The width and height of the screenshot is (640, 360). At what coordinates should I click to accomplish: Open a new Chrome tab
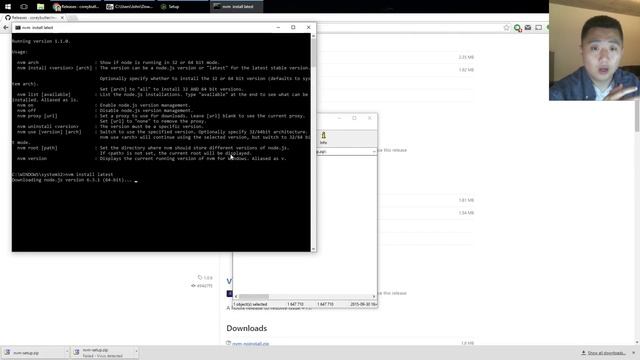pyautogui.click(x=72, y=18)
